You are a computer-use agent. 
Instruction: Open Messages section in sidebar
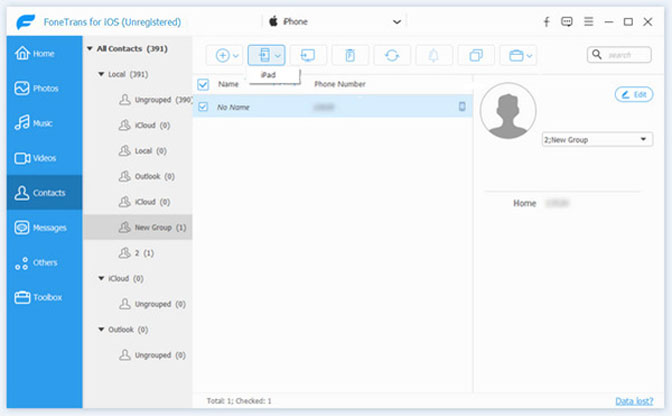(45, 227)
